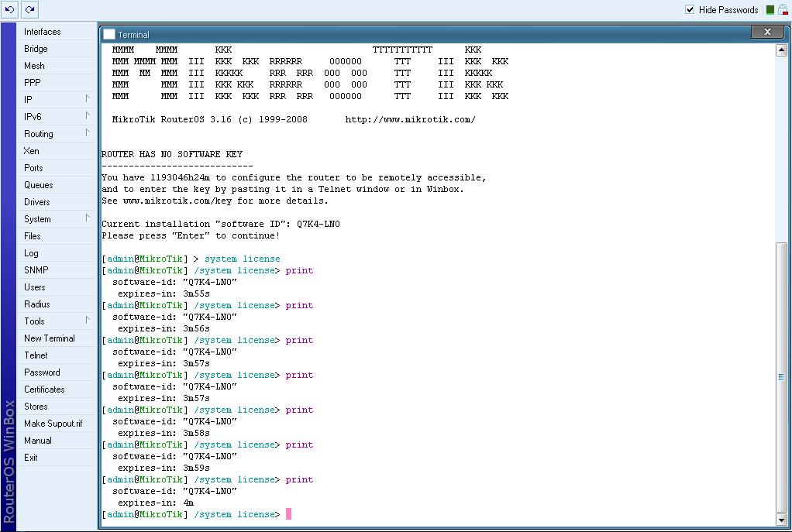792x532 pixels.
Task: Click the 'expires-in: 3m59s' line
Action: (x=164, y=468)
